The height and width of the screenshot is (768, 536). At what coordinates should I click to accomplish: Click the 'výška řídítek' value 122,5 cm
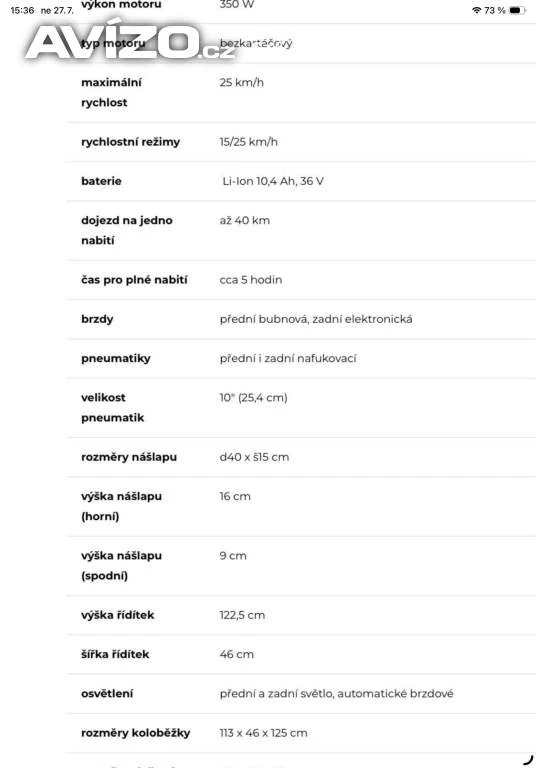coord(242,615)
